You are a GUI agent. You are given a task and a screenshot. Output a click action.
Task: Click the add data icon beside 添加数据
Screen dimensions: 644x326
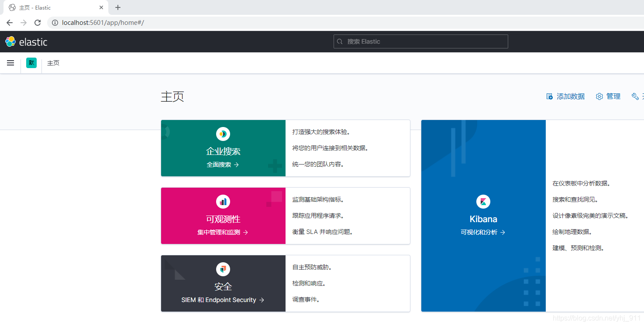(550, 96)
